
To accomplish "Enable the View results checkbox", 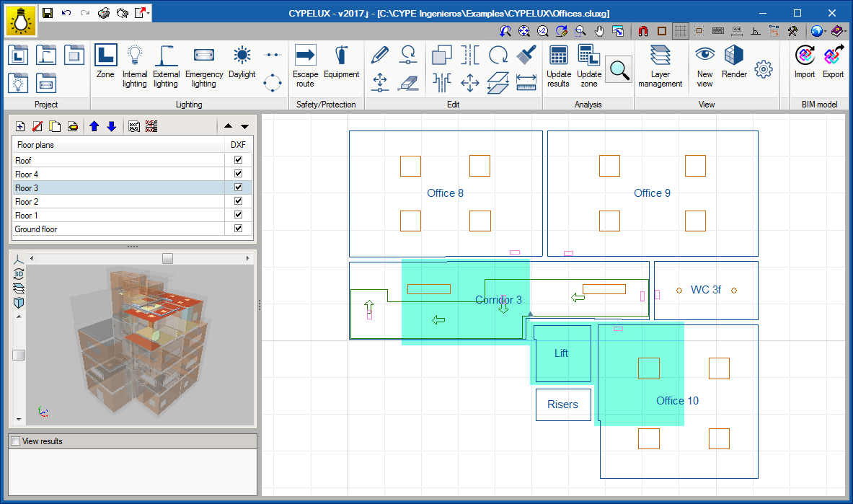I will (16, 441).
